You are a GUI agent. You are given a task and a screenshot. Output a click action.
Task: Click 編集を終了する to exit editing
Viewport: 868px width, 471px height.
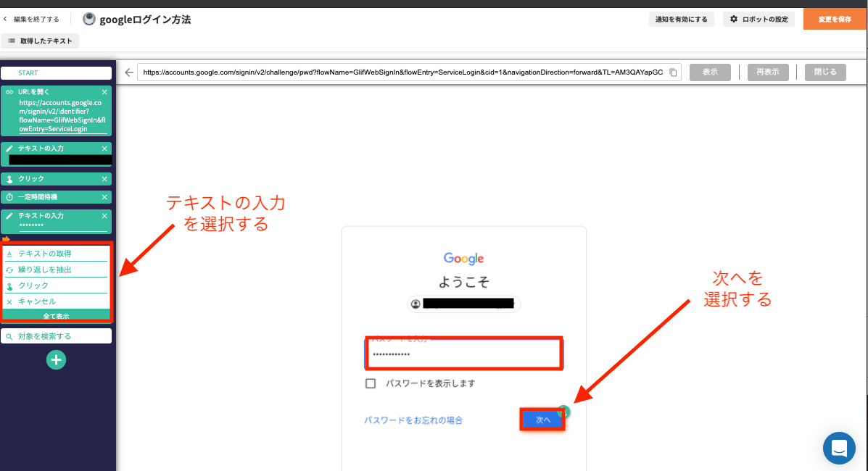click(x=32, y=20)
